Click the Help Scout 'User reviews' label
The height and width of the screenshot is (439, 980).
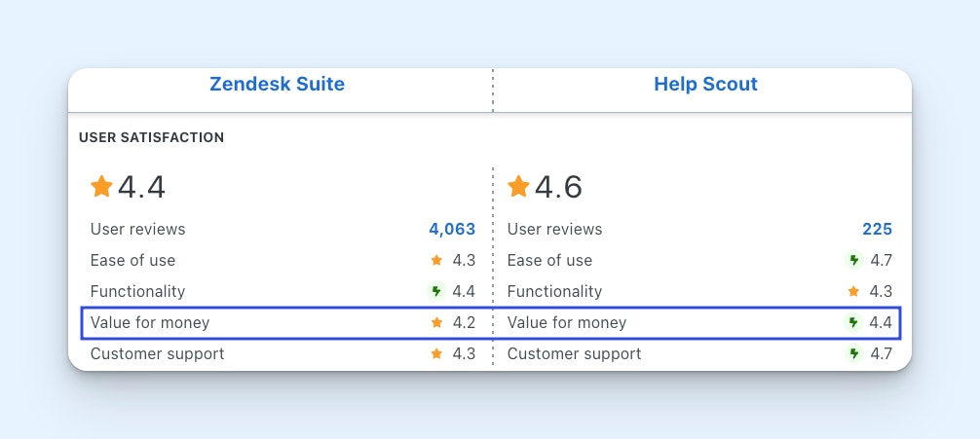(555, 229)
